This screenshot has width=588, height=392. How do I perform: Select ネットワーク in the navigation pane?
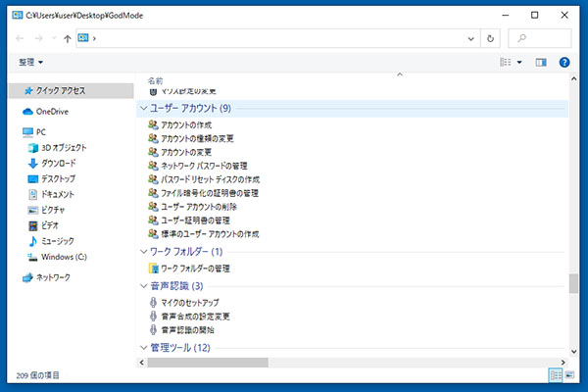(x=52, y=278)
